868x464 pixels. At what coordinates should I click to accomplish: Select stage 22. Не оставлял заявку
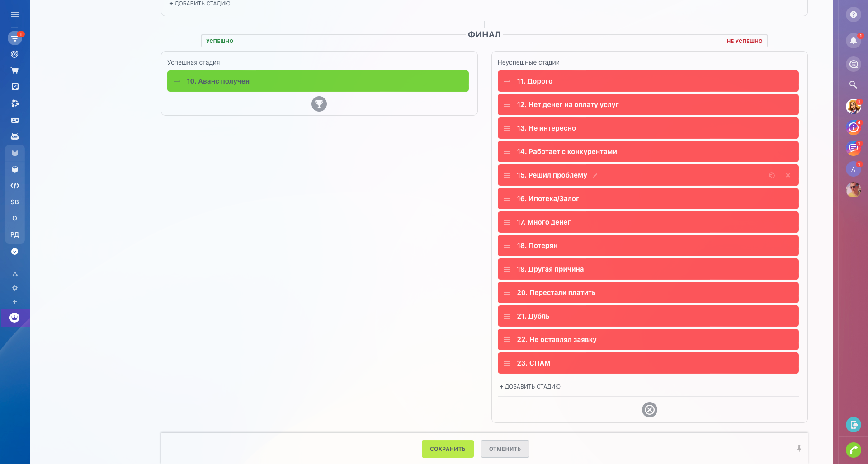(x=648, y=340)
